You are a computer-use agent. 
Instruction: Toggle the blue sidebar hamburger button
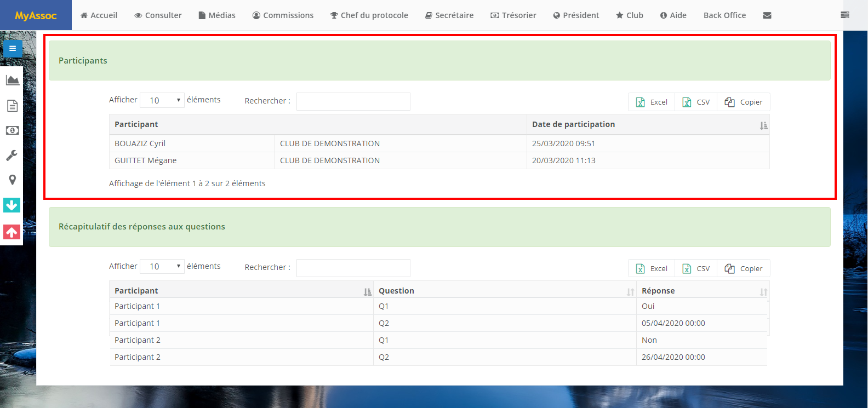[13, 49]
